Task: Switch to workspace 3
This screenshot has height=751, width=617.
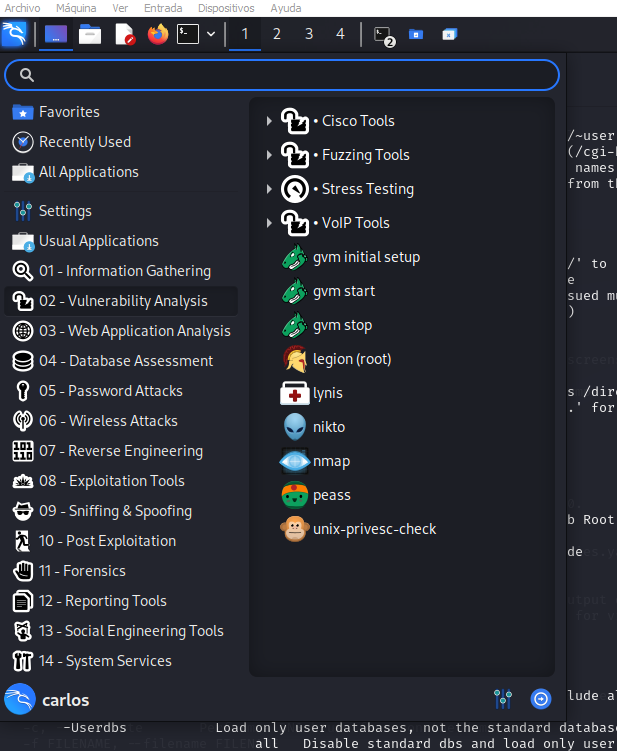Action: pyautogui.click(x=308, y=34)
